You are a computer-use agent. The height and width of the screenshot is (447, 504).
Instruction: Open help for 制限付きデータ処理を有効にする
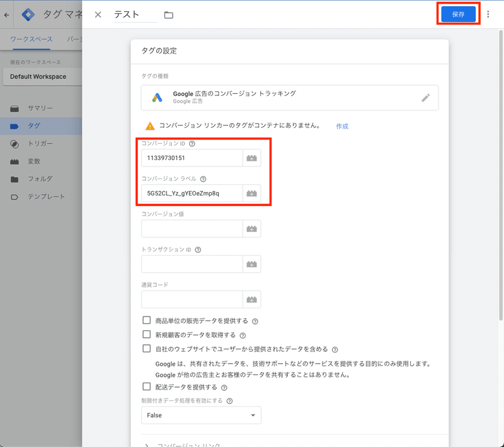coord(229,401)
